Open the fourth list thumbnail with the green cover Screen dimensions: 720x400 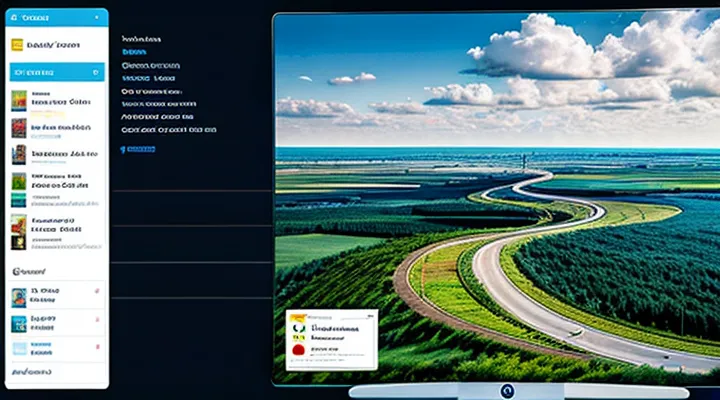tap(19, 182)
